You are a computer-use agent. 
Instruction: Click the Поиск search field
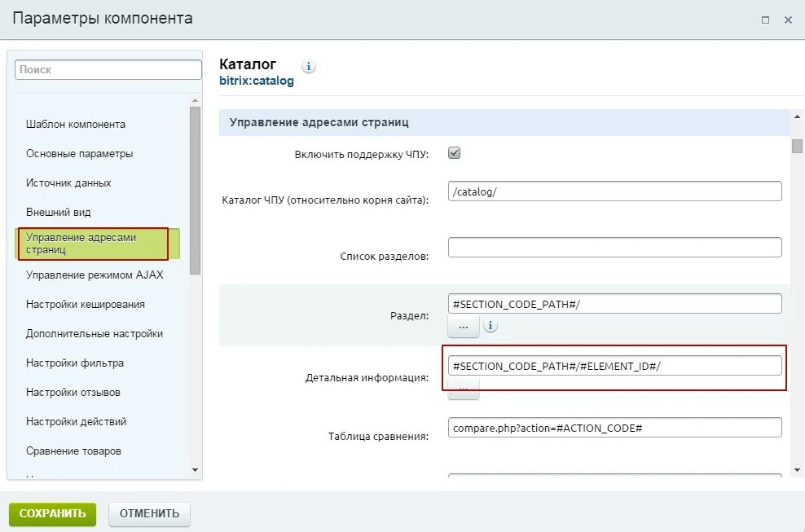tap(108, 70)
